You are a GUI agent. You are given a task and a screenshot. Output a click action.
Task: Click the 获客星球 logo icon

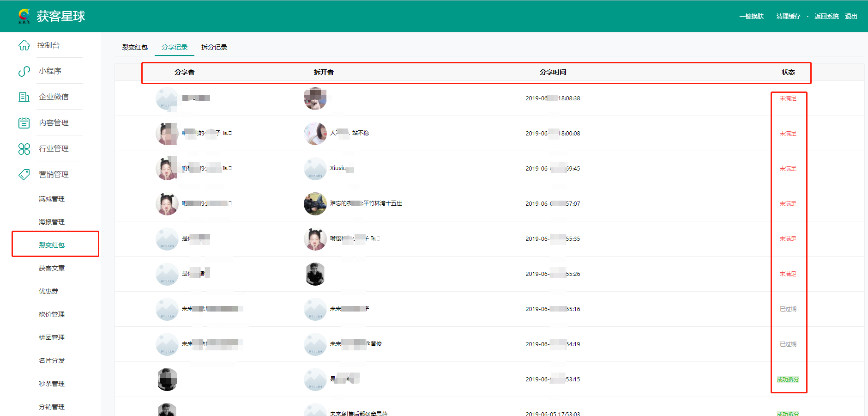tap(24, 16)
